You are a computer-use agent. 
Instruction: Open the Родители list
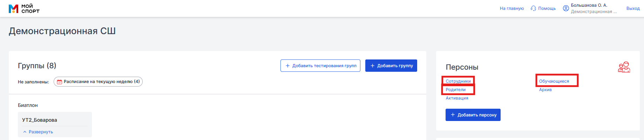coord(456,90)
